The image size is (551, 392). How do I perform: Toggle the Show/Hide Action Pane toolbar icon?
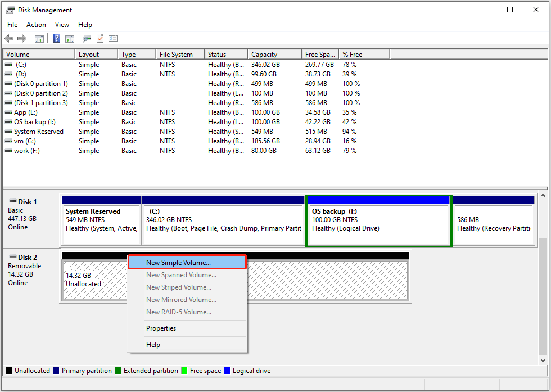pyautogui.click(x=70, y=38)
